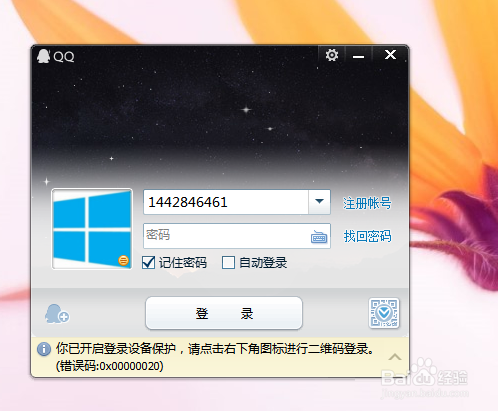The image size is (498, 411).
Task: Click the account field showing 1442846461
Action: point(226,202)
